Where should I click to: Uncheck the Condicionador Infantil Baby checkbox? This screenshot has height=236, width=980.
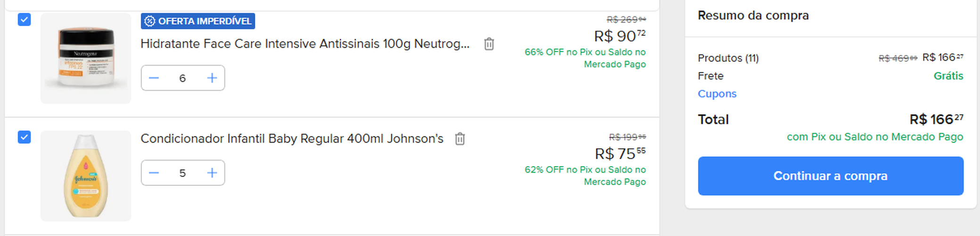pos(24,137)
